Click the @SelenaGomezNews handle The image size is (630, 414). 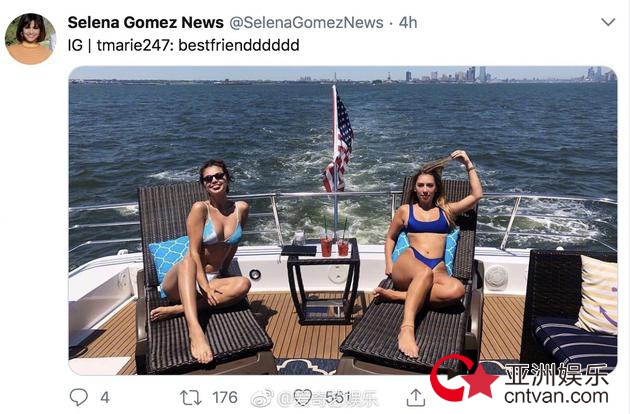pos(306,23)
